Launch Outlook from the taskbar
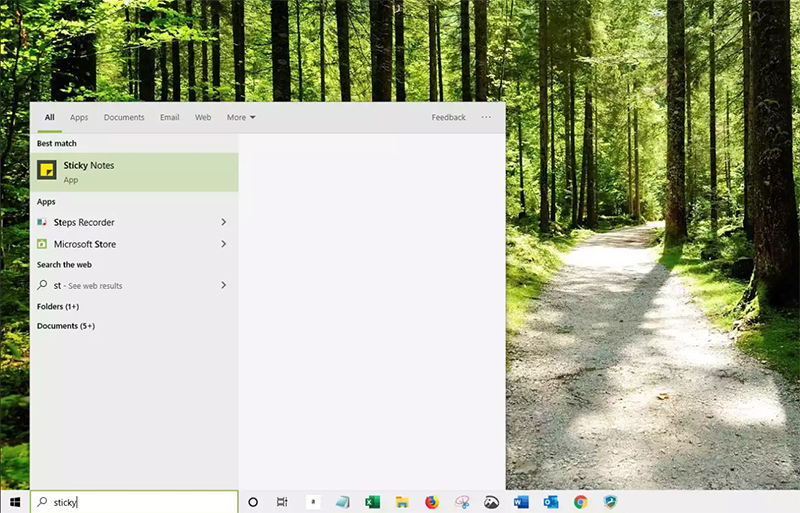This screenshot has width=800, height=513. (551, 502)
